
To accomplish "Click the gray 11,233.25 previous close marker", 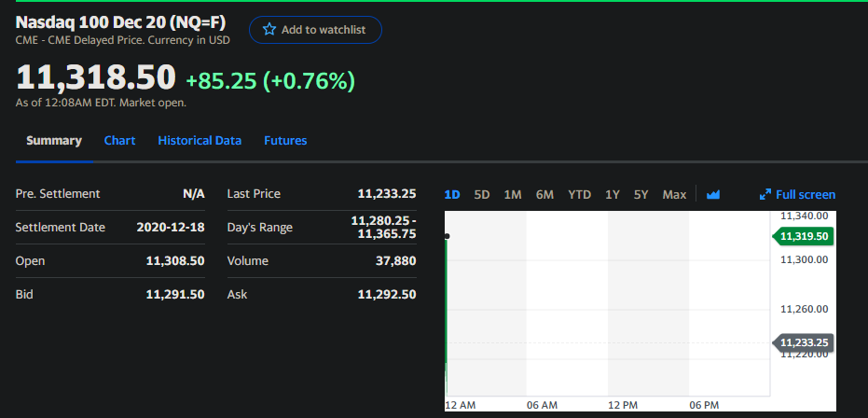I will (x=804, y=343).
